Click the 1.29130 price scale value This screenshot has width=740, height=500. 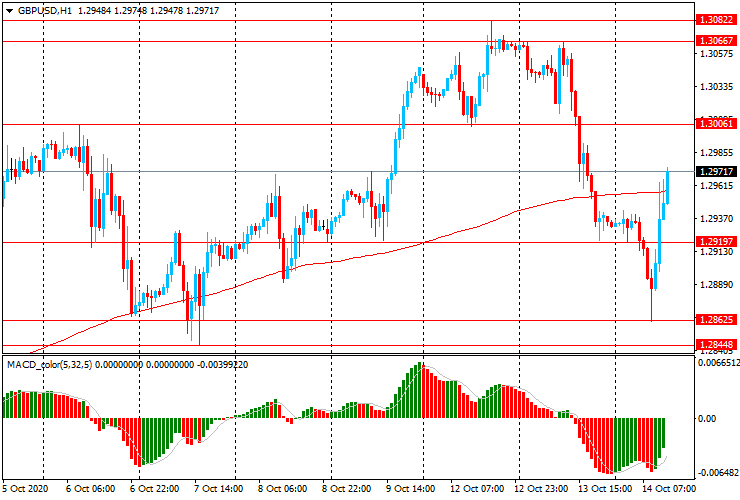(x=717, y=252)
